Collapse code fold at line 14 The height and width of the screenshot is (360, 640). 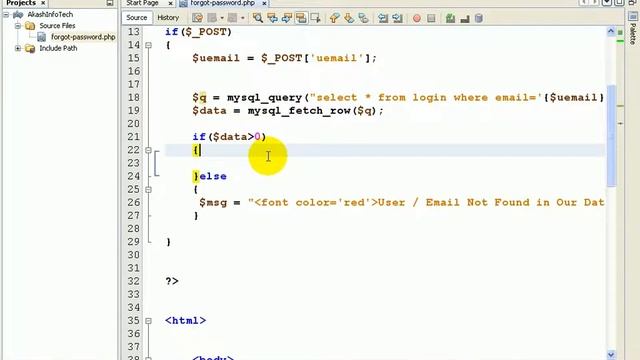(x=149, y=45)
